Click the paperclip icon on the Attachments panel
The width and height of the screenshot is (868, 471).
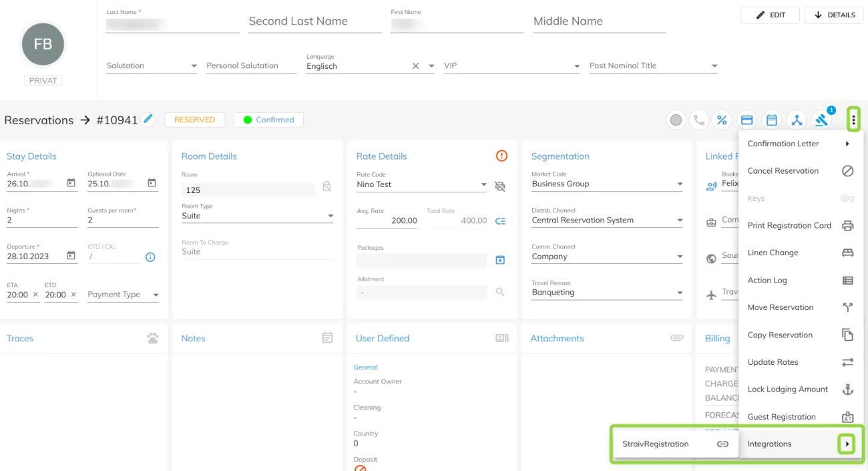(677, 338)
